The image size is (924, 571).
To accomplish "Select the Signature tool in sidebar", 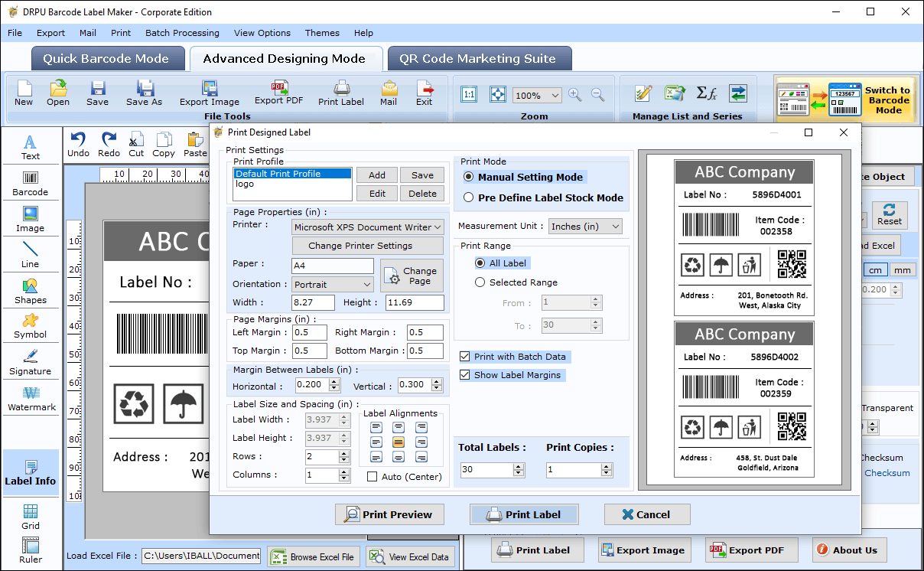I will 31,363.
